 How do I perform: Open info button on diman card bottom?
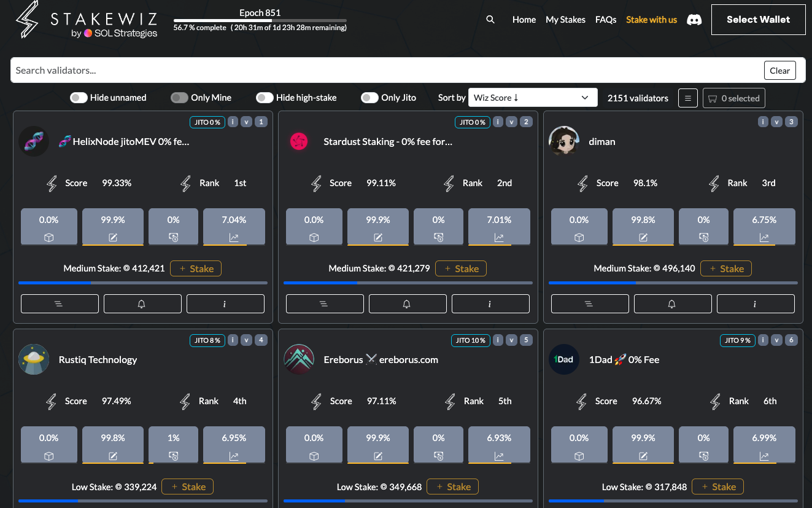(756, 304)
